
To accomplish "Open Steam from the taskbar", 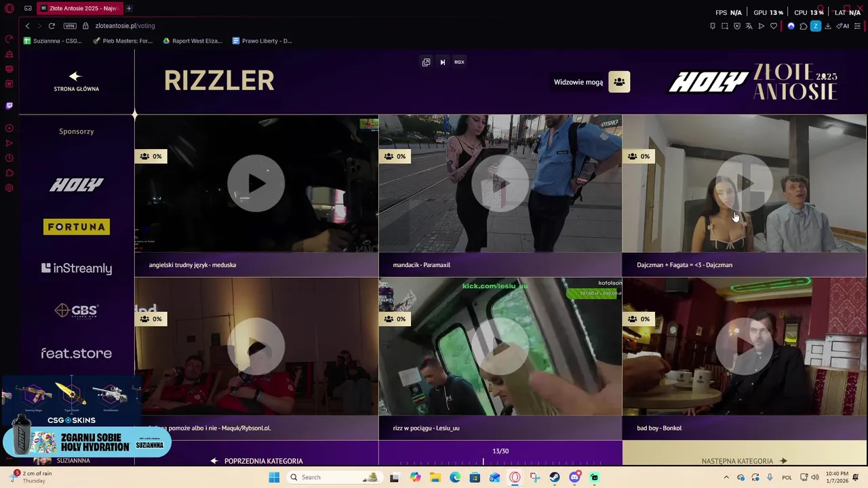I will 555,477.
